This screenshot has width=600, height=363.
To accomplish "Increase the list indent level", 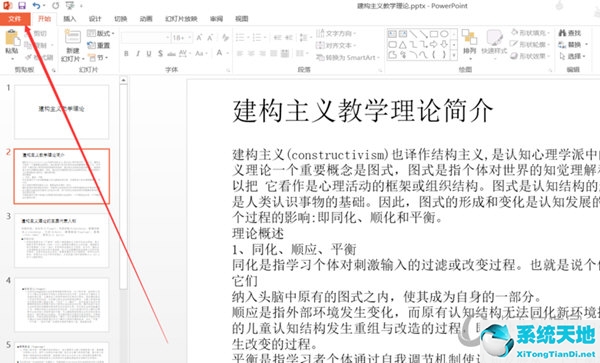I will click(289, 37).
